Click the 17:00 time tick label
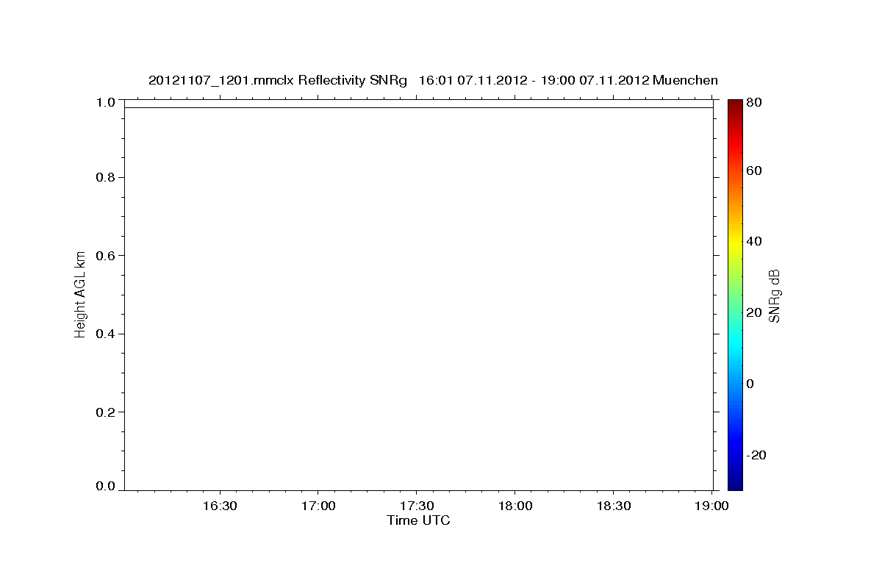The image size is (882, 588). tap(318, 506)
